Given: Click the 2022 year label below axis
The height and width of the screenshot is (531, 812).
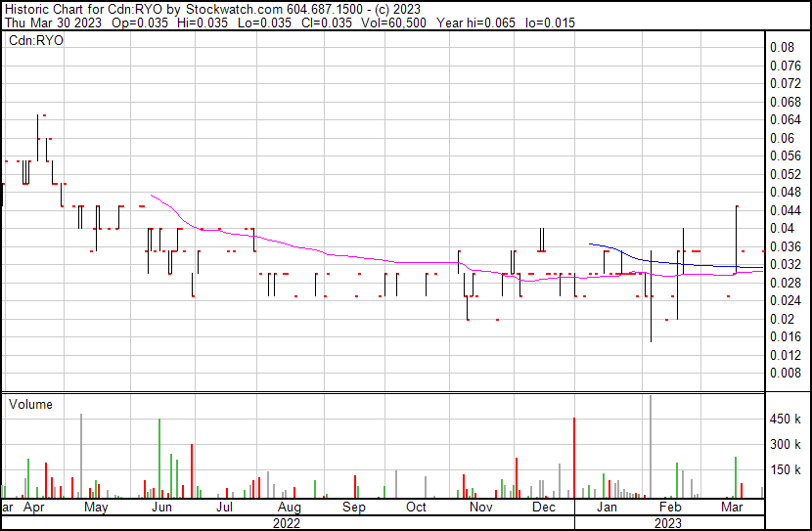Looking at the screenshot, I should coord(286,523).
